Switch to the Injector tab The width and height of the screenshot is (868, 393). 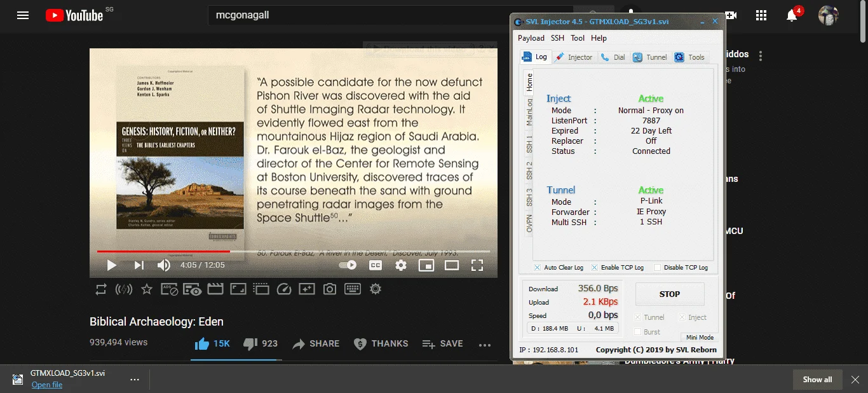[574, 57]
